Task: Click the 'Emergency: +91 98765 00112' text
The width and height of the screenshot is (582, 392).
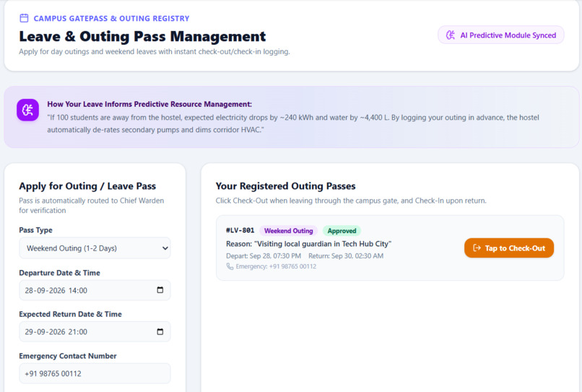Action: [276, 266]
